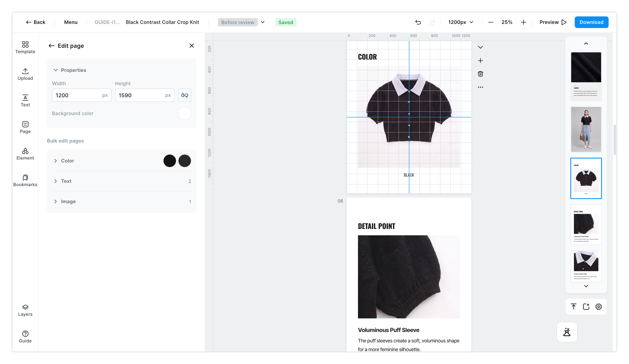
Task: Open the Menu item in top bar
Action: click(x=71, y=22)
